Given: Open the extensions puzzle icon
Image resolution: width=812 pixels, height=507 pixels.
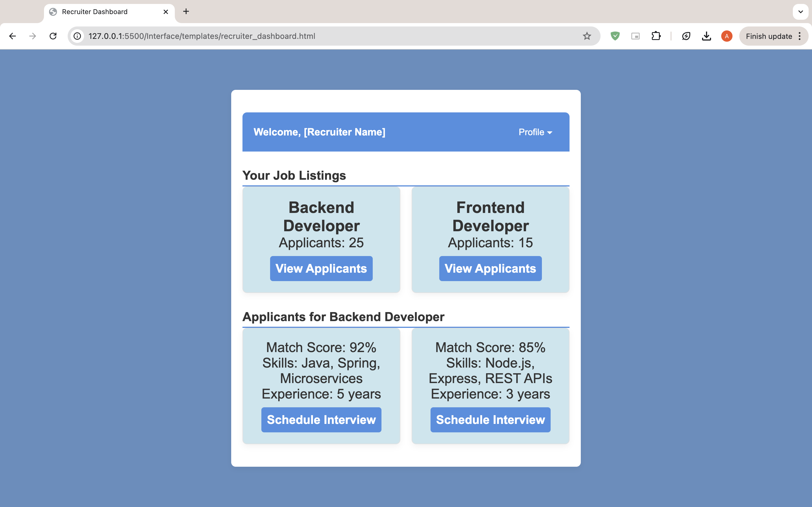Looking at the screenshot, I should 656,36.
